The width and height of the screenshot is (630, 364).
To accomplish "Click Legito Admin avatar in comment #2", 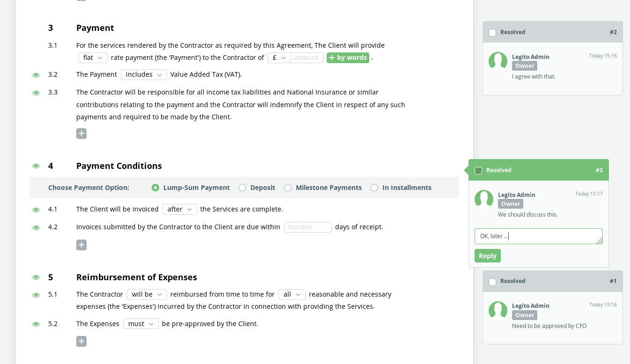I will coord(498,61).
